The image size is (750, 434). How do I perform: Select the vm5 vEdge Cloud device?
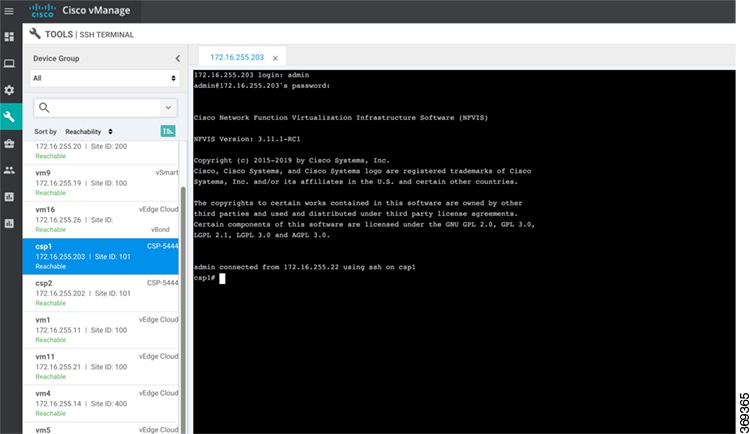pyautogui.click(x=101, y=428)
